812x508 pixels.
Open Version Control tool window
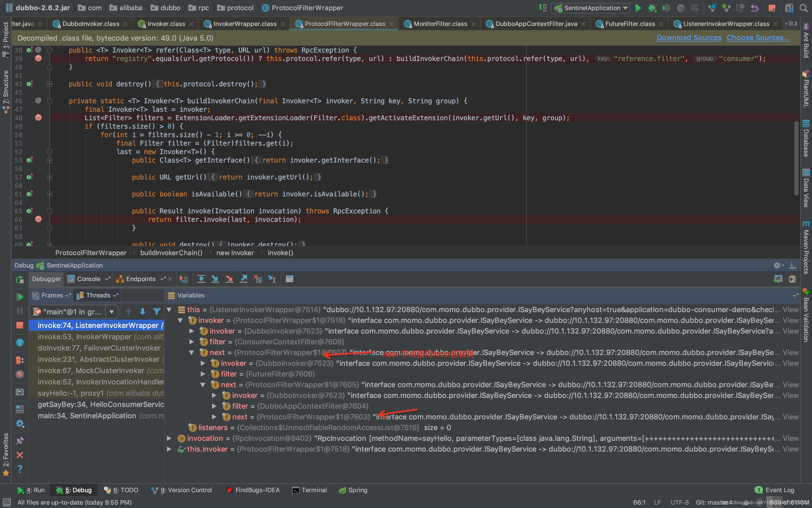(x=182, y=490)
